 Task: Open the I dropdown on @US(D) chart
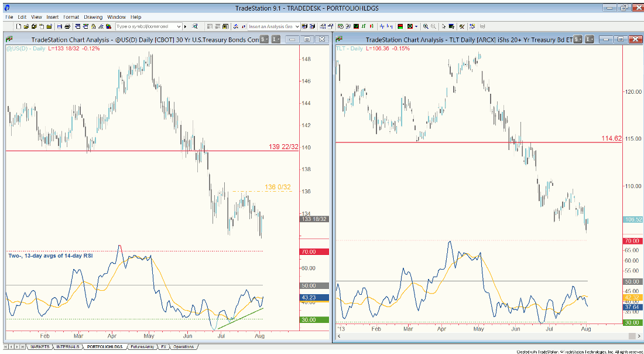tap(276, 39)
